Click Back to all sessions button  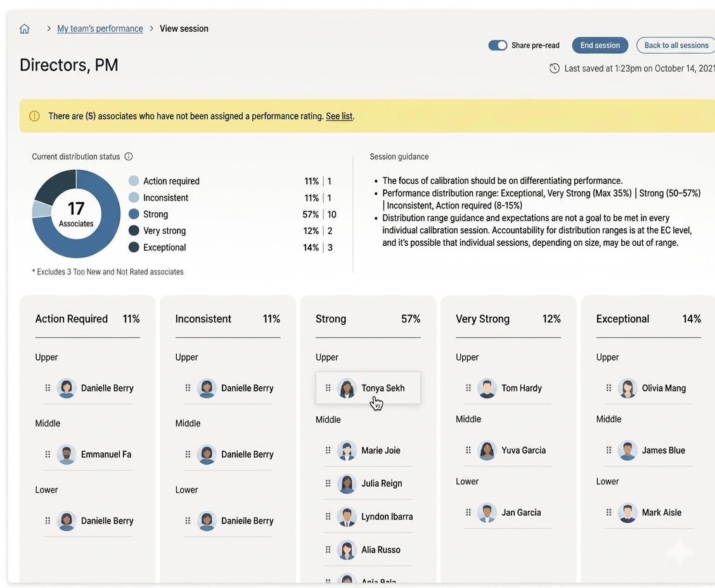pos(676,45)
